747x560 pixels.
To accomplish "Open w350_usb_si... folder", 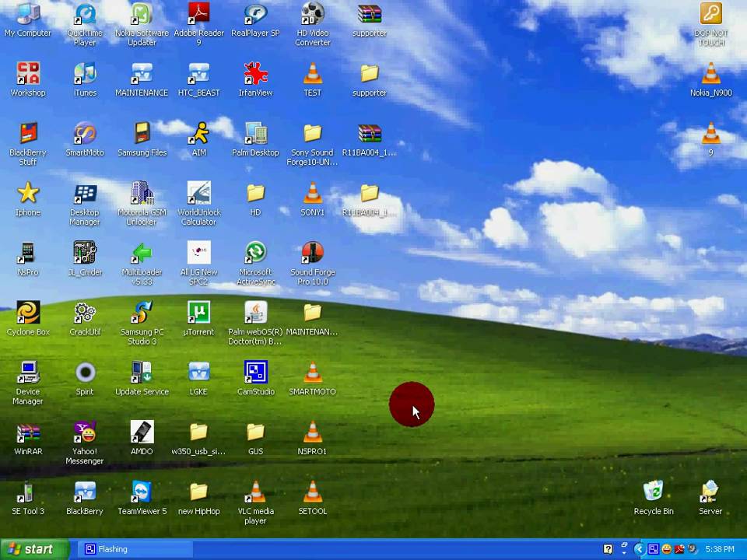I will [x=198, y=432].
